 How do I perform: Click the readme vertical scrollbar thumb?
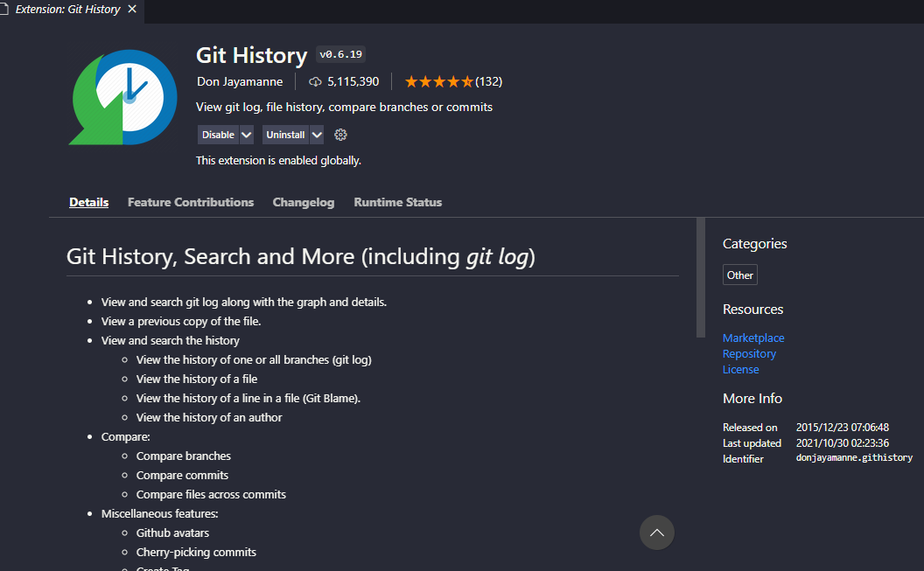700,277
